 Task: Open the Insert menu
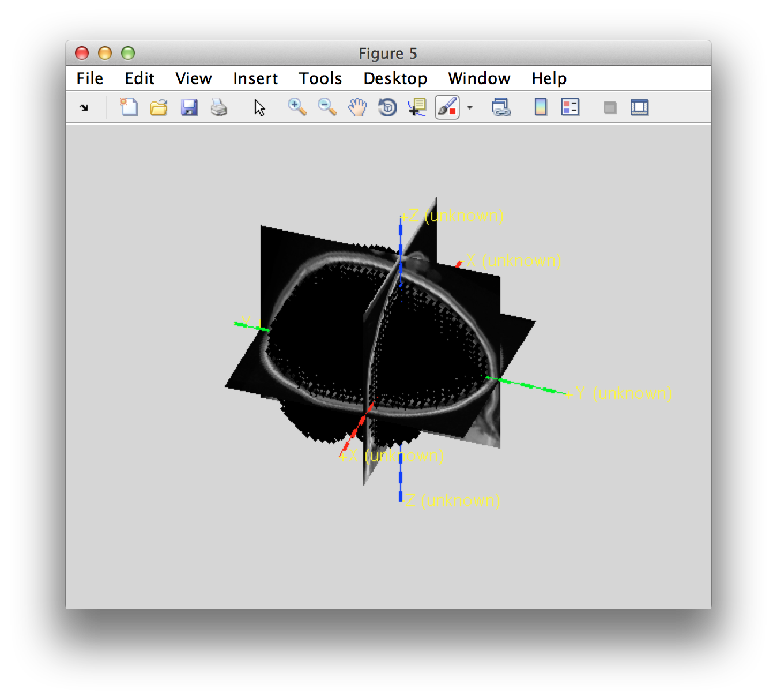point(255,78)
